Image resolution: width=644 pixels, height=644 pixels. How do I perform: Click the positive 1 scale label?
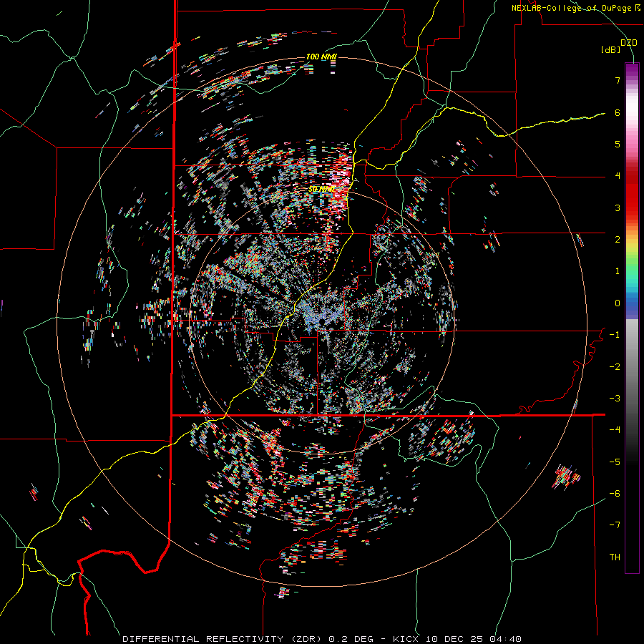point(618,271)
